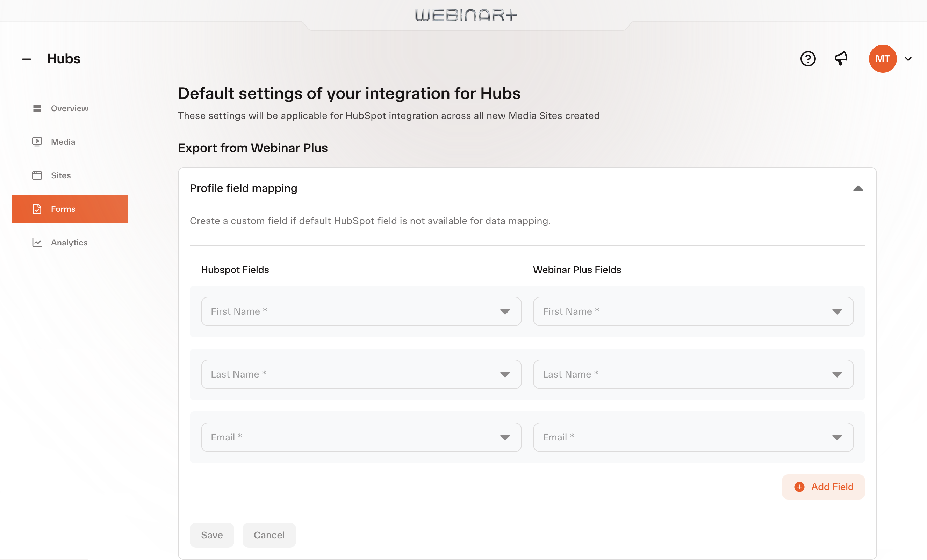Open Hubspot First Name dropdown
The image size is (927, 560).
361,311
